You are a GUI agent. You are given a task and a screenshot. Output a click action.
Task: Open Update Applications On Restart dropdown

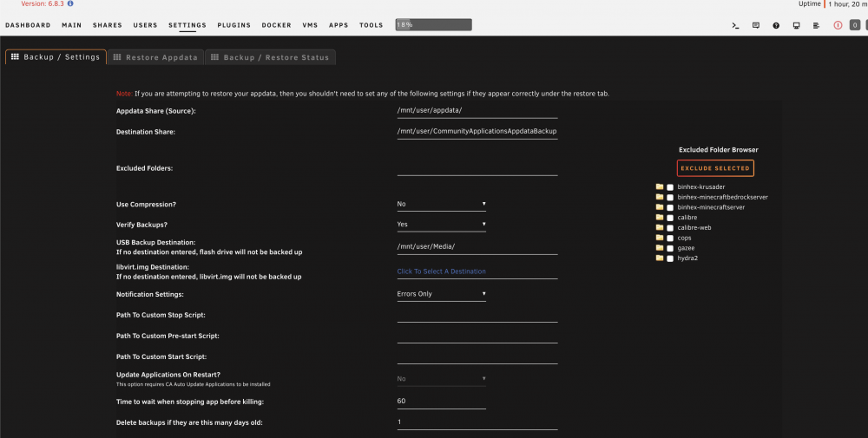click(x=441, y=379)
